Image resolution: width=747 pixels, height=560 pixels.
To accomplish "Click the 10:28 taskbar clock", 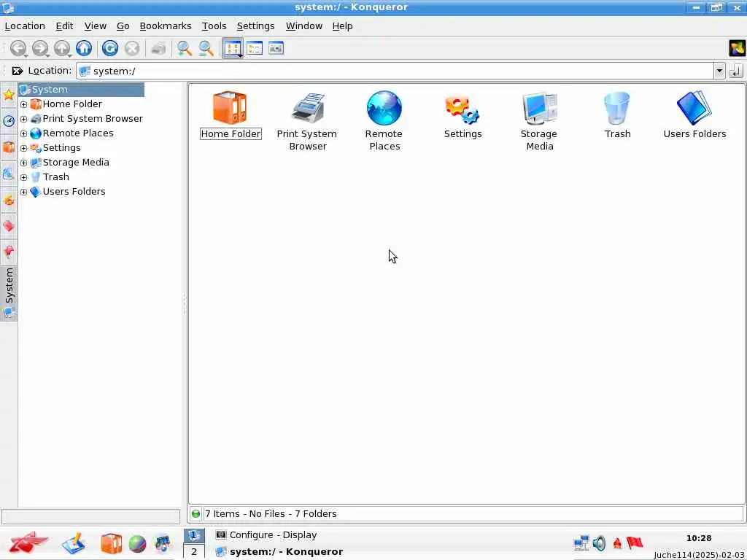I will click(699, 538).
